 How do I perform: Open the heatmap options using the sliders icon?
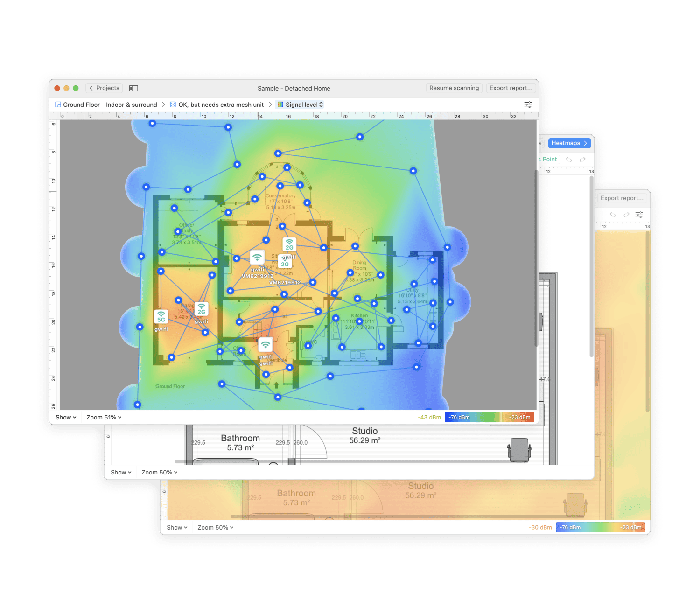528,105
